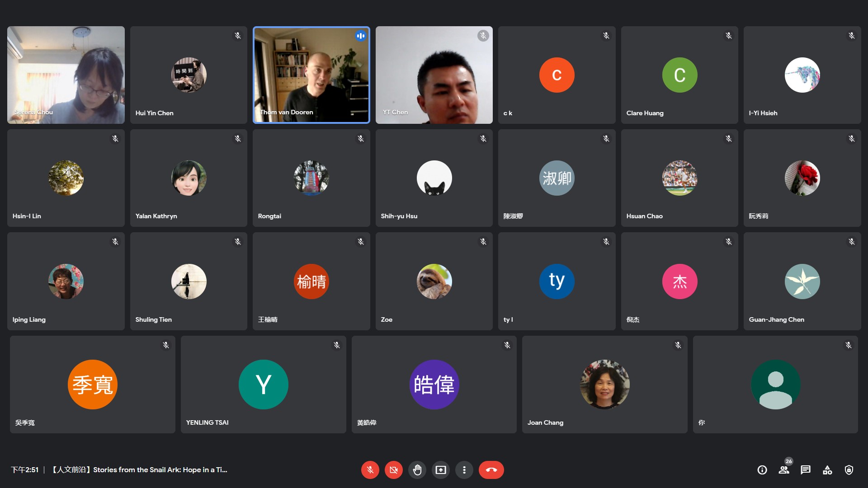Click muted mic icon on I-Yi Hsieh tile
Viewport: 868px width, 488px height.
point(852,36)
